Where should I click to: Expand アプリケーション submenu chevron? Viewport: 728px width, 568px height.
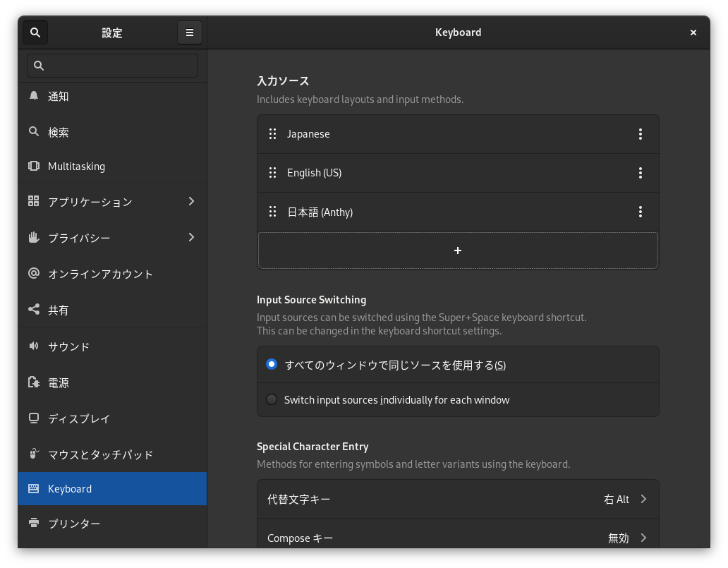(191, 201)
